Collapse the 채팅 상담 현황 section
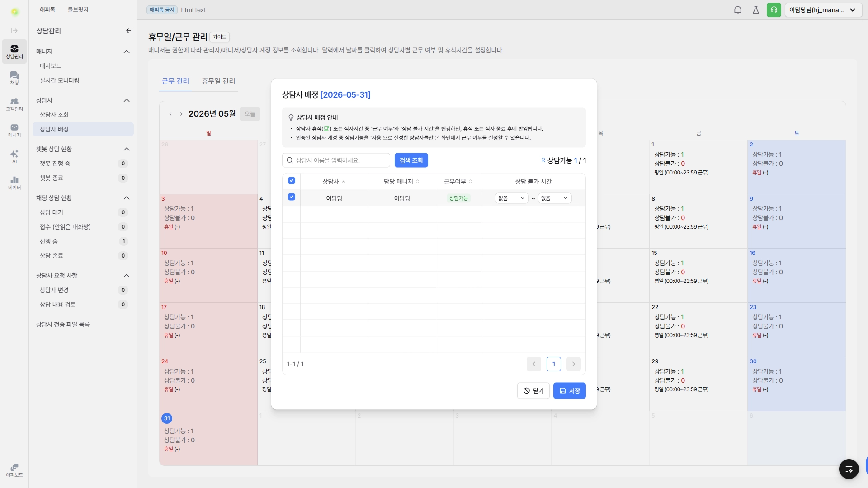868x488 pixels. (127, 198)
